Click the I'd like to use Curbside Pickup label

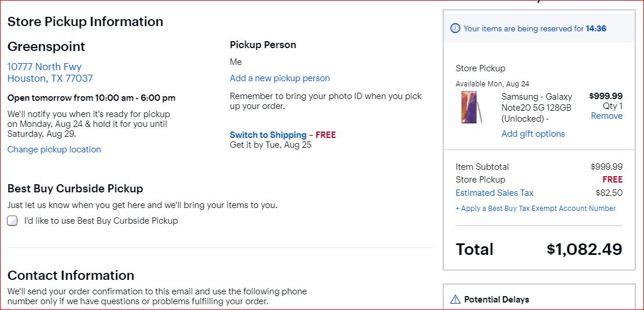click(x=101, y=221)
